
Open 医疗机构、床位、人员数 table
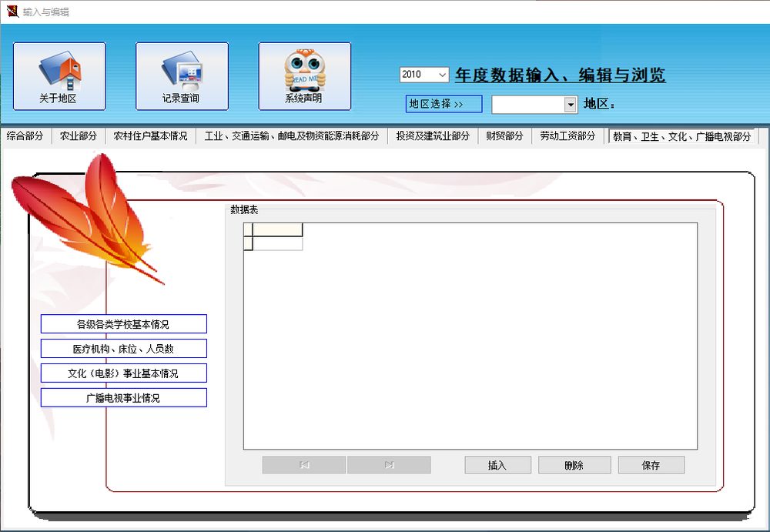tap(124, 349)
